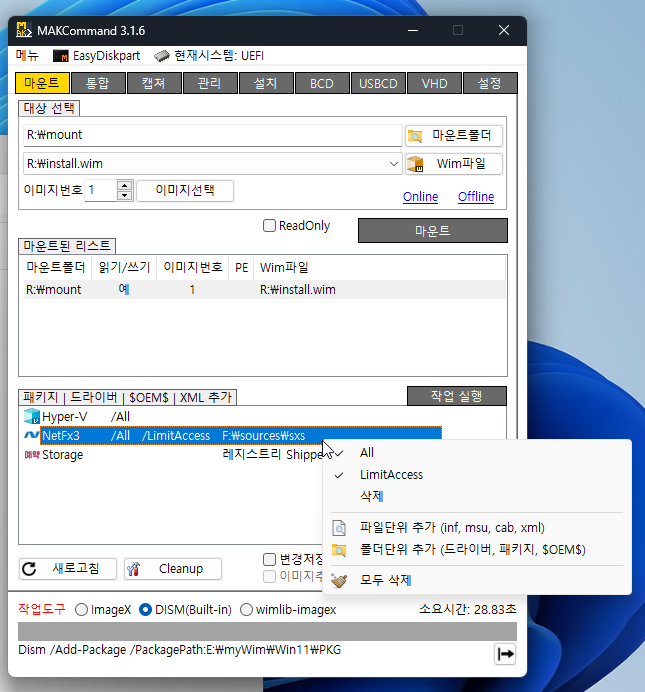Select the 마운트 tab
This screenshot has width=645, height=692.
pos(42,83)
